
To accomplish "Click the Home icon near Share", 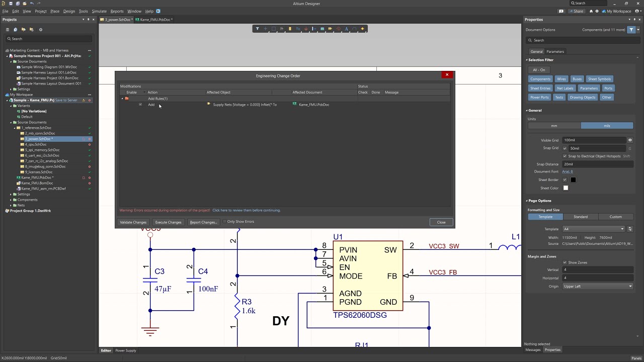I will pyautogui.click(x=591, y=11).
